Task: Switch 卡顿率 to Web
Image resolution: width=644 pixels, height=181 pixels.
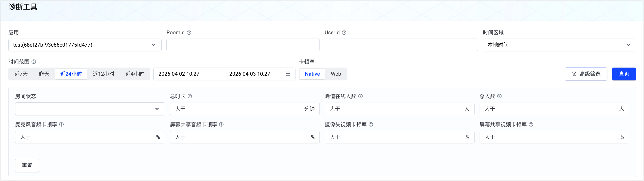Action: point(336,74)
